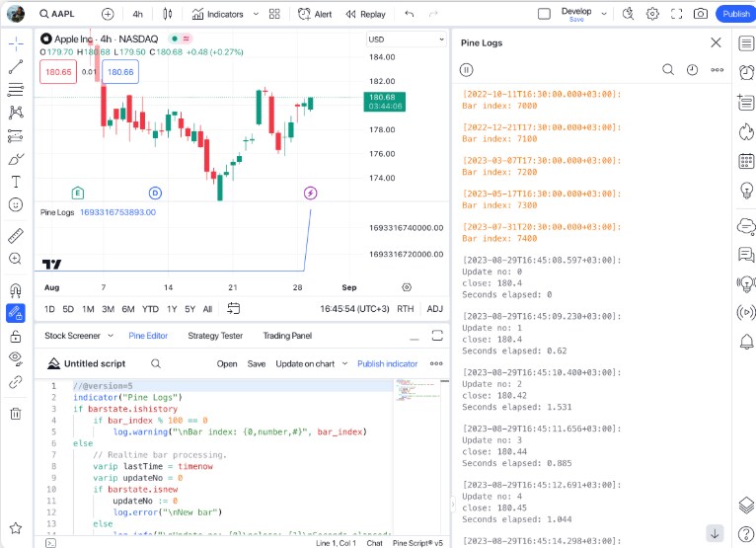Screen dimensions: 756x548
Task: Open Pine Logs more options menu
Action: point(717,70)
